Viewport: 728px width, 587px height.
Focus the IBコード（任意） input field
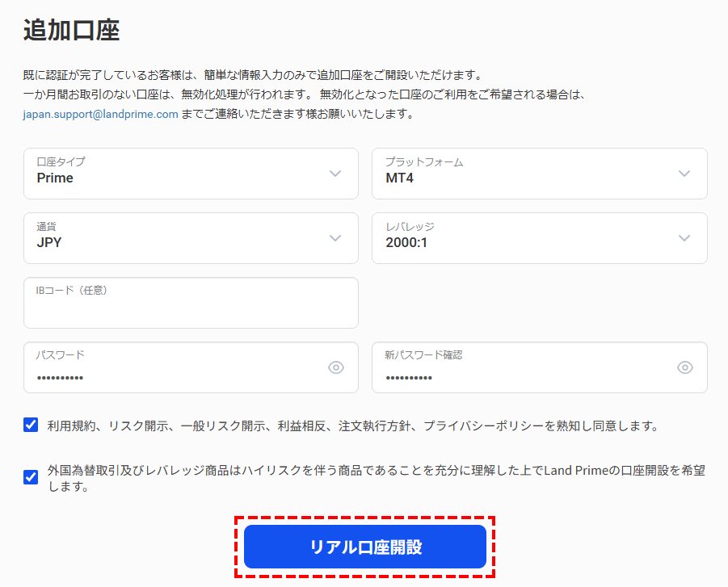coord(191,303)
